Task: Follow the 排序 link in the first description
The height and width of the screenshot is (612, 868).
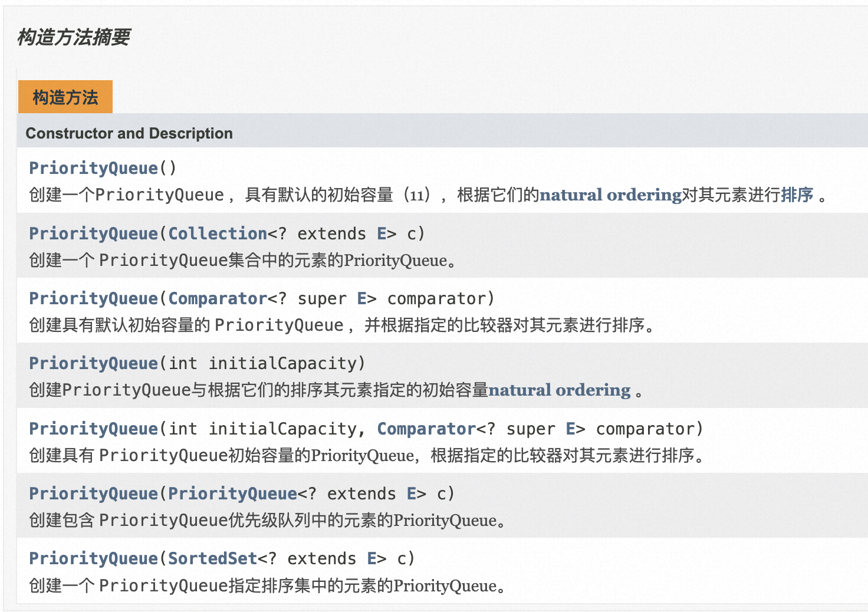Action: point(797,195)
